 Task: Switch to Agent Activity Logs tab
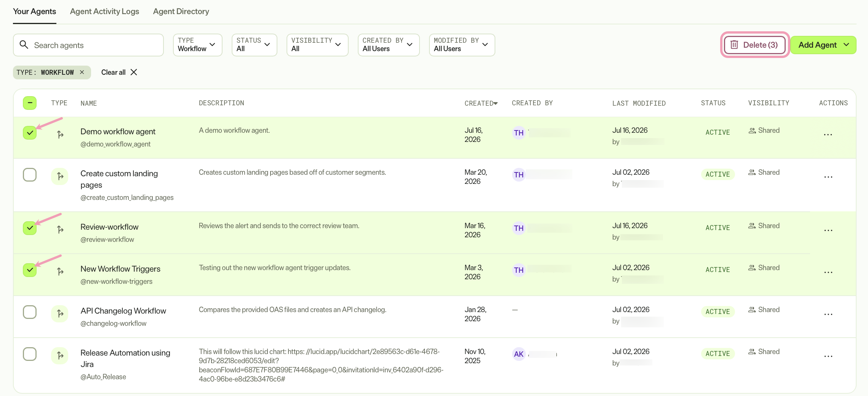click(x=104, y=11)
